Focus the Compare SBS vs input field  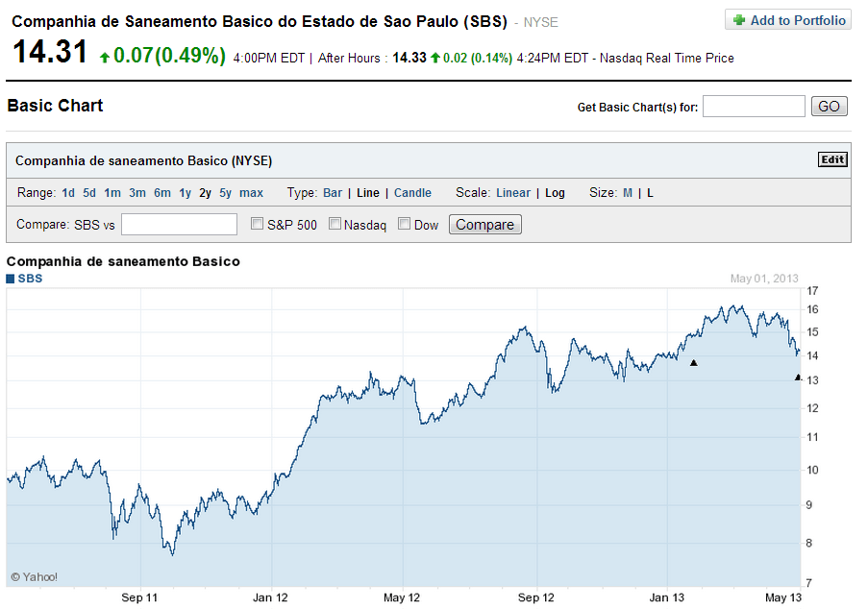click(x=180, y=224)
